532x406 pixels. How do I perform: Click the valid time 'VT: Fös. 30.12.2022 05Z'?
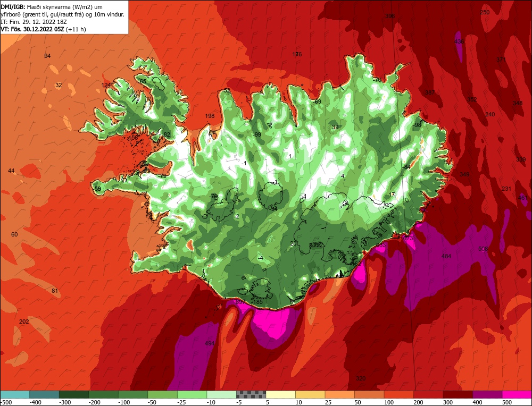(32, 29)
